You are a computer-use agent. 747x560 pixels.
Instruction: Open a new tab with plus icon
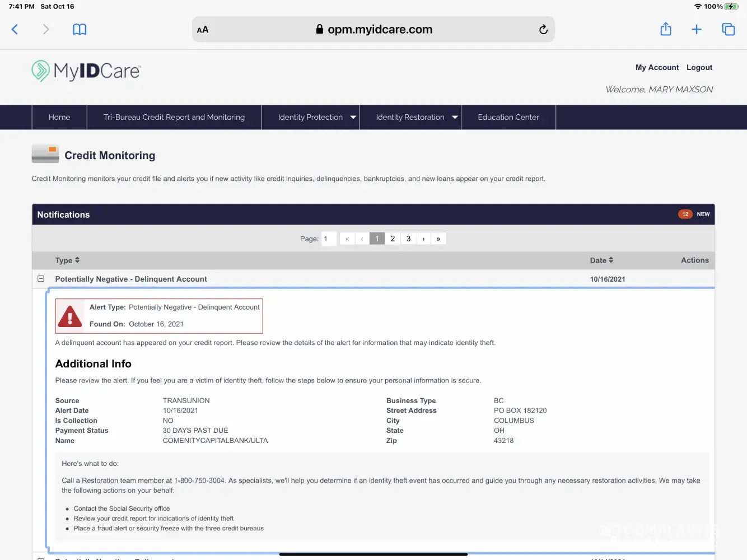(696, 29)
